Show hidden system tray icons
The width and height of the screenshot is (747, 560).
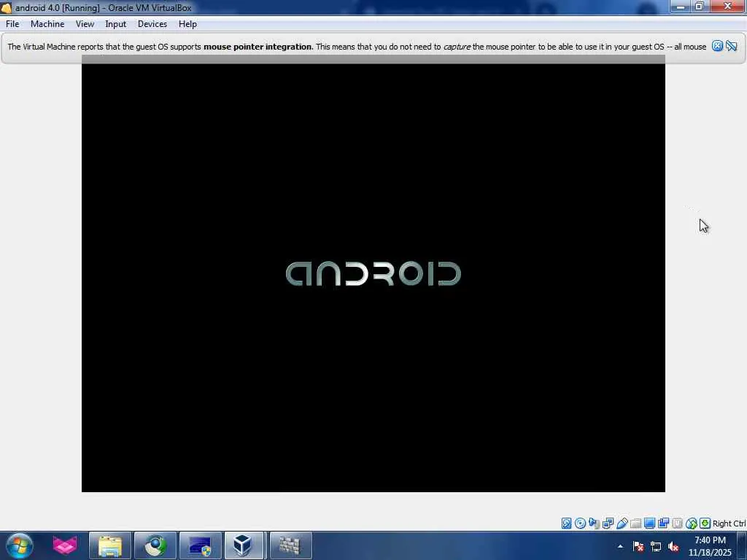tap(620, 546)
